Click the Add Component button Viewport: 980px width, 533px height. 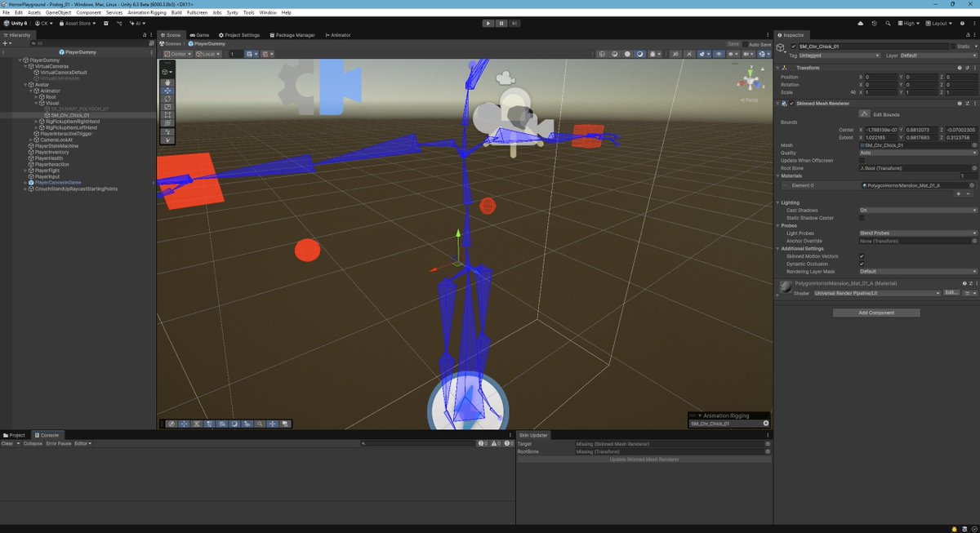tap(876, 313)
